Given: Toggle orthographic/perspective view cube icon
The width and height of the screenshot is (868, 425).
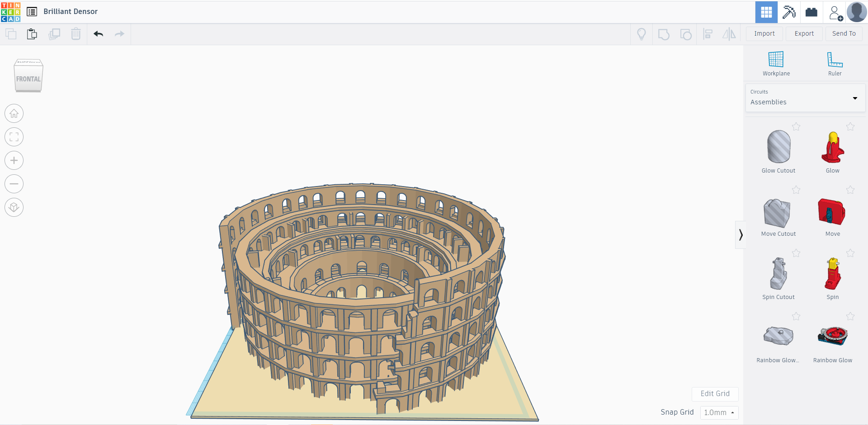Looking at the screenshot, I should 14,207.
